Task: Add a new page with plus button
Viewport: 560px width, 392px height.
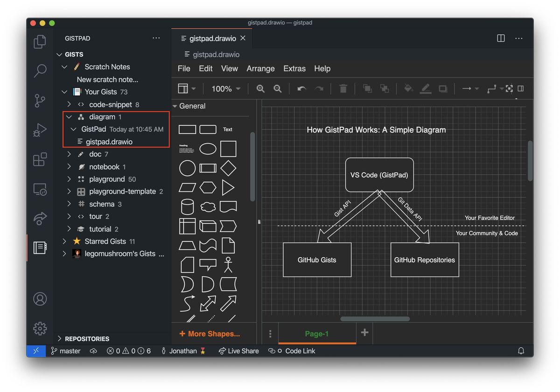Action: coord(365,332)
